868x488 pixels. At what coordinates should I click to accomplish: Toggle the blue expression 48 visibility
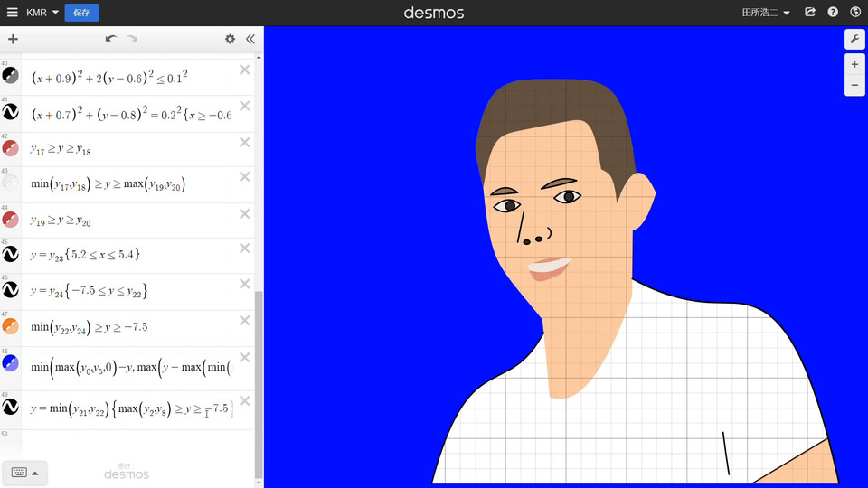click(11, 363)
